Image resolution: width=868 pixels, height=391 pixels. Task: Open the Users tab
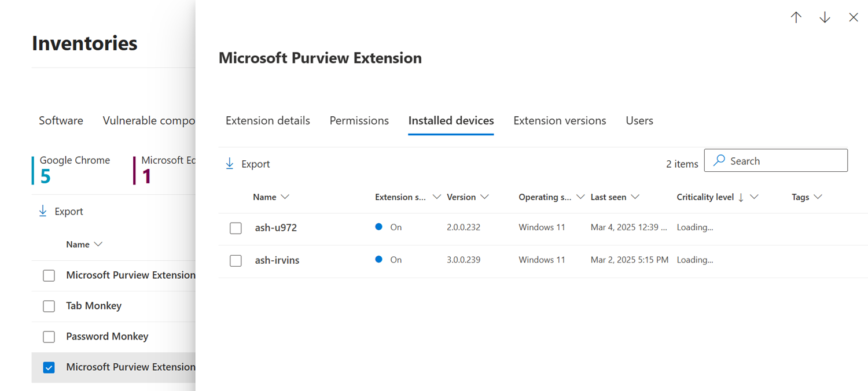point(639,120)
